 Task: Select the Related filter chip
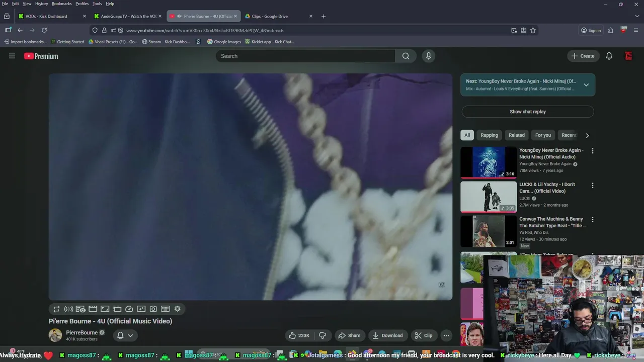[x=516, y=135]
